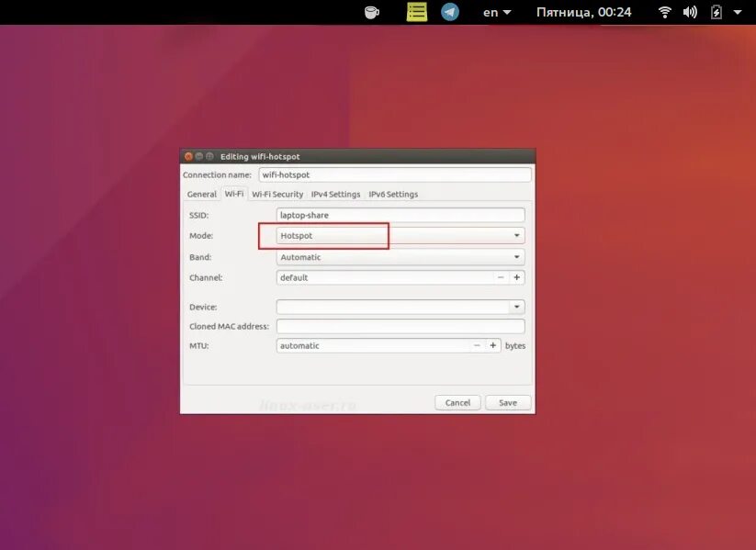Select the Wi-Fi Security tab

277,194
